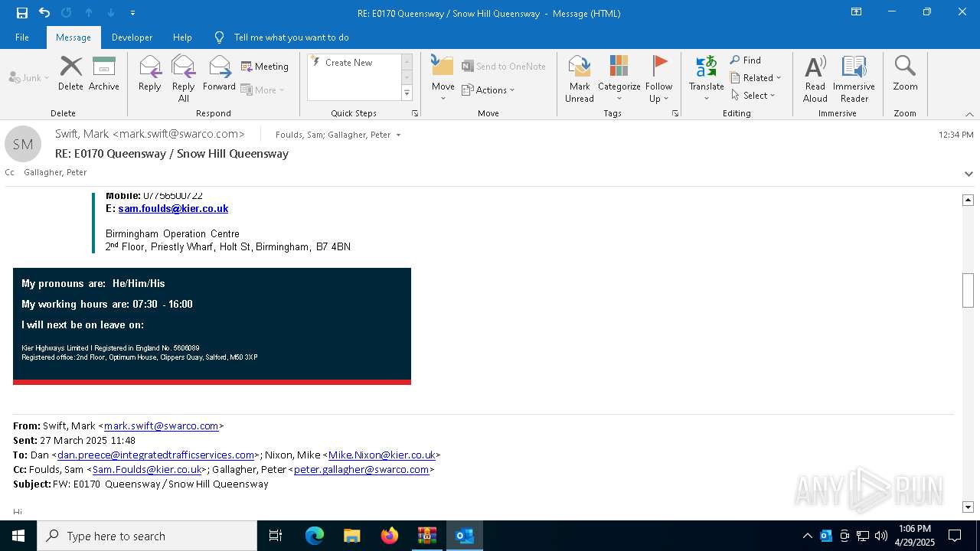The width and height of the screenshot is (980, 551).
Task: Find text in the message
Action: [x=746, y=60]
